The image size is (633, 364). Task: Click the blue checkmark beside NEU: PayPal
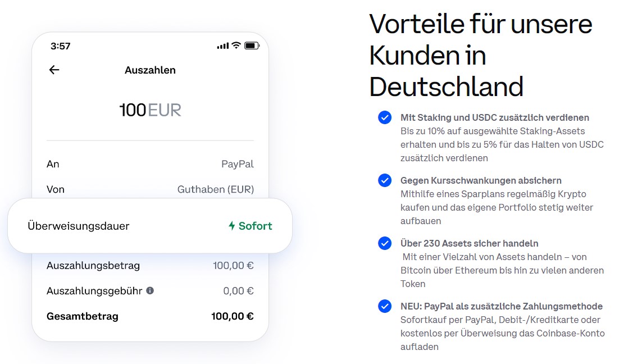pos(385,306)
